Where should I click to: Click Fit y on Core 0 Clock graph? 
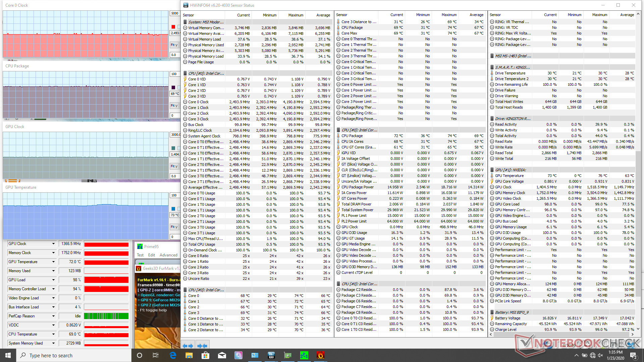point(174,45)
